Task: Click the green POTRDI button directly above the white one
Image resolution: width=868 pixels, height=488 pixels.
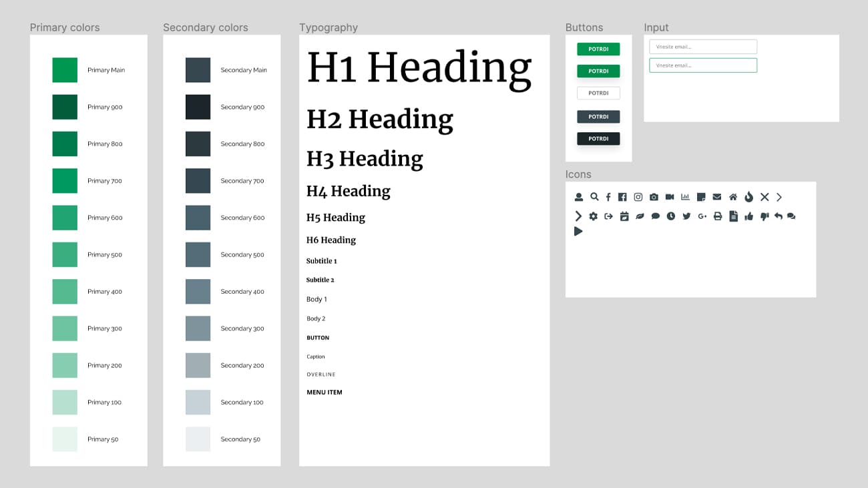Action: [598, 71]
